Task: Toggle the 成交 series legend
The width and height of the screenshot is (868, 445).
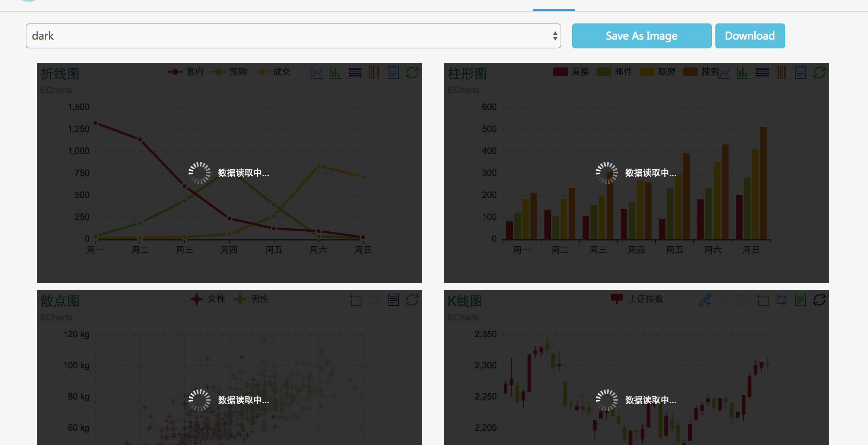Action: coord(272,72)
